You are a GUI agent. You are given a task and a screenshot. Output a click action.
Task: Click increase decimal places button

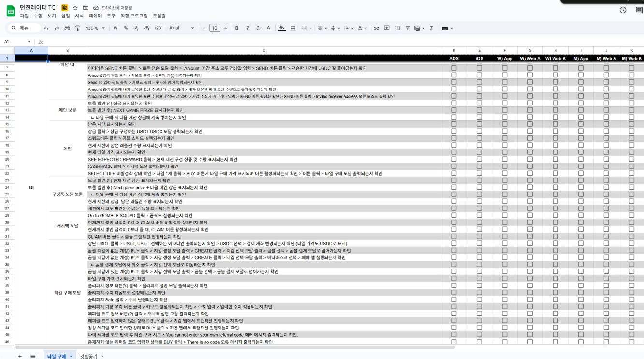coord(147,28)
